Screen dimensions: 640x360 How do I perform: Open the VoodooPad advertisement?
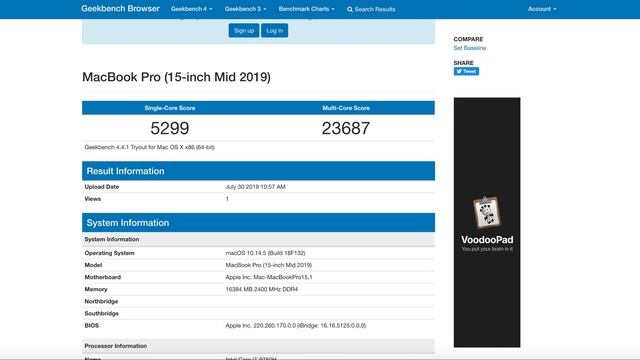point(487,222)
